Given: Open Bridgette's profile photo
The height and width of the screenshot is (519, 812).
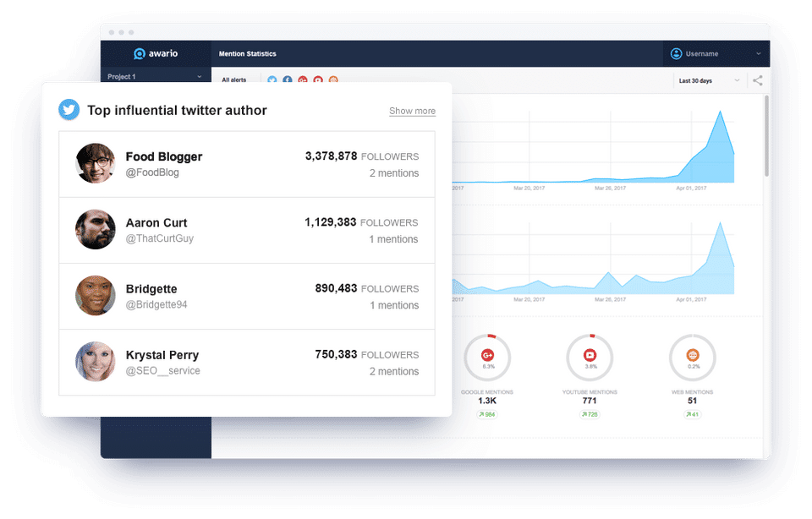Looking at the screenshot, I should coord(96,296).
